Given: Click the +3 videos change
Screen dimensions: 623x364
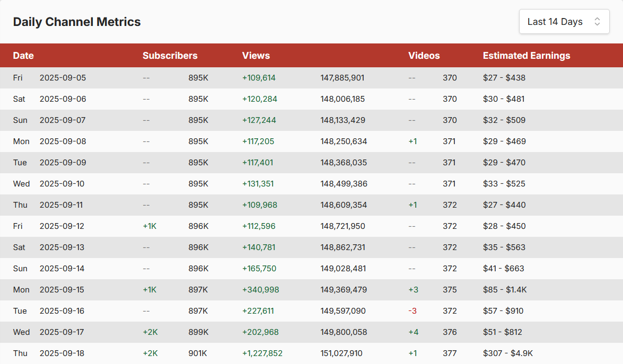Looking at the screenshot, I should tap(413, 290).
